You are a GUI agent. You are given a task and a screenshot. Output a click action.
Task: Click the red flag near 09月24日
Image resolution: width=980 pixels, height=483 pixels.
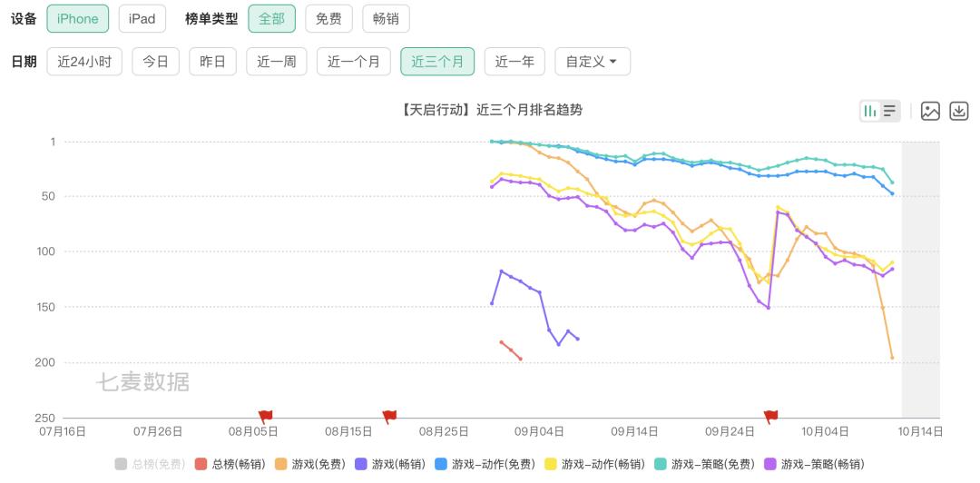click(770, 417)
